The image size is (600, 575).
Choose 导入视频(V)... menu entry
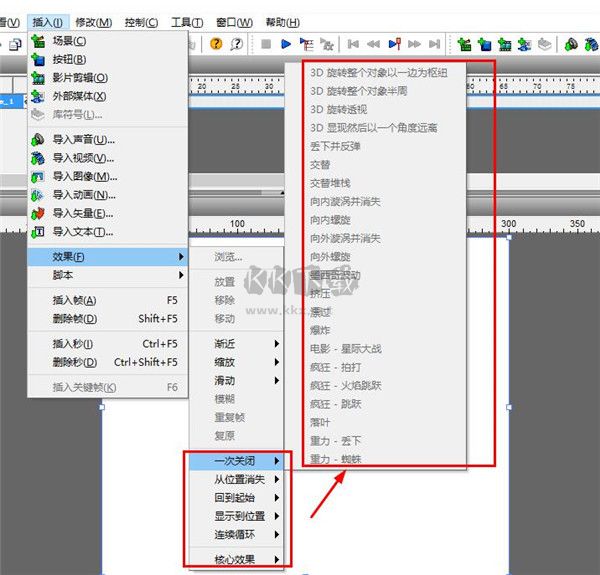108,158
